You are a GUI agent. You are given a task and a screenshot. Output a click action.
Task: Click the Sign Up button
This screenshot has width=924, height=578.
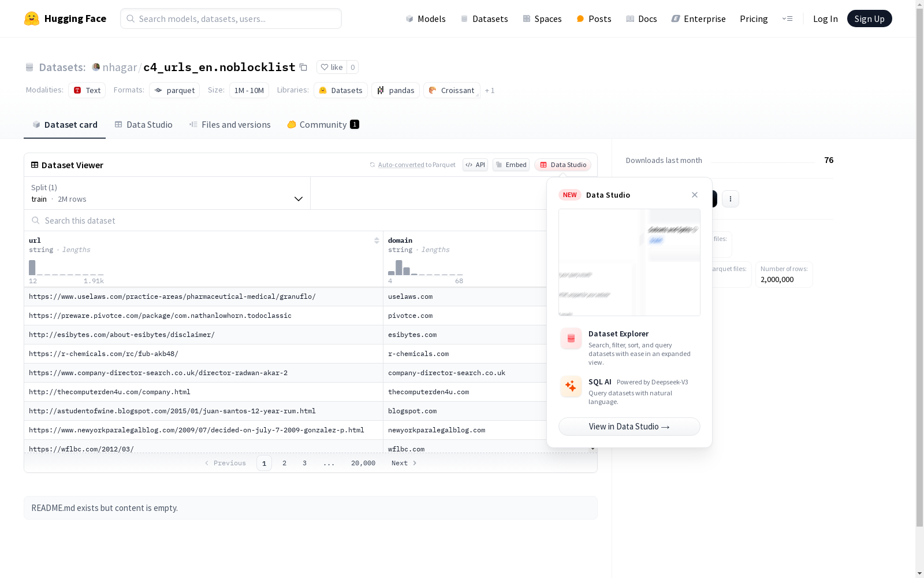point(869,18)
